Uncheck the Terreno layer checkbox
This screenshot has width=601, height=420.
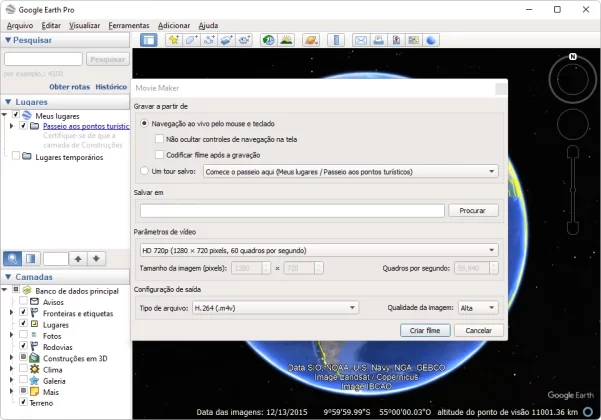[x=23, y=402]
